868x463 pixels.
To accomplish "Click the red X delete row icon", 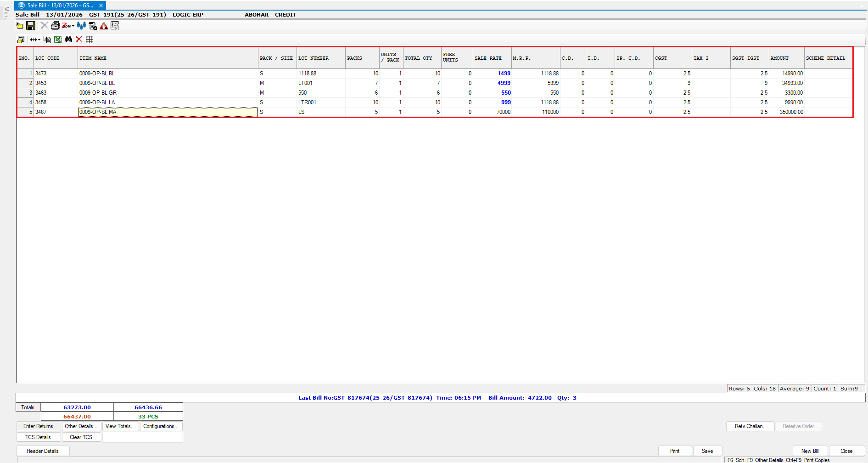I will click(79, 40).
